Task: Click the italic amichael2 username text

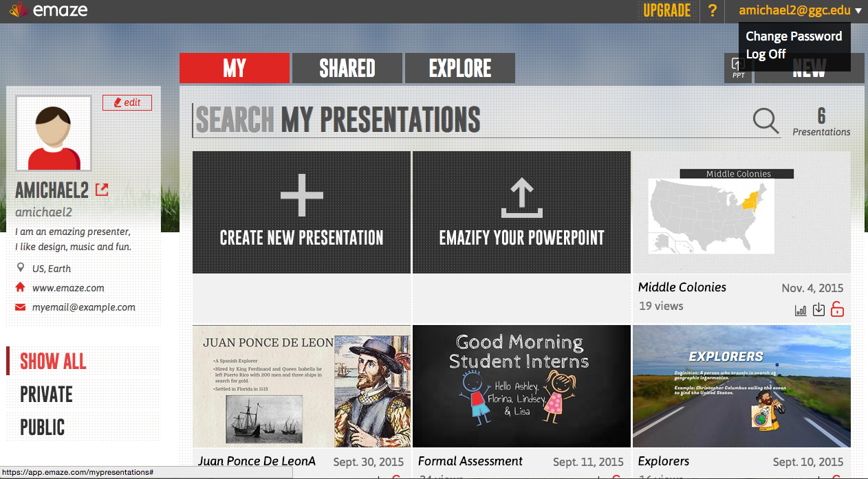Action: tap(44, 212)
